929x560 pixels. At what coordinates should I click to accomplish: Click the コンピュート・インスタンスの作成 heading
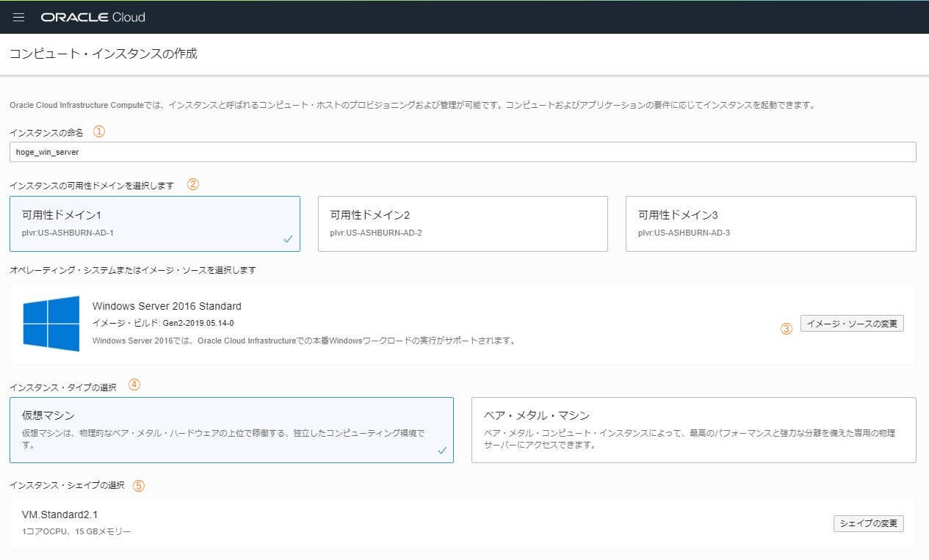point(104,54)
